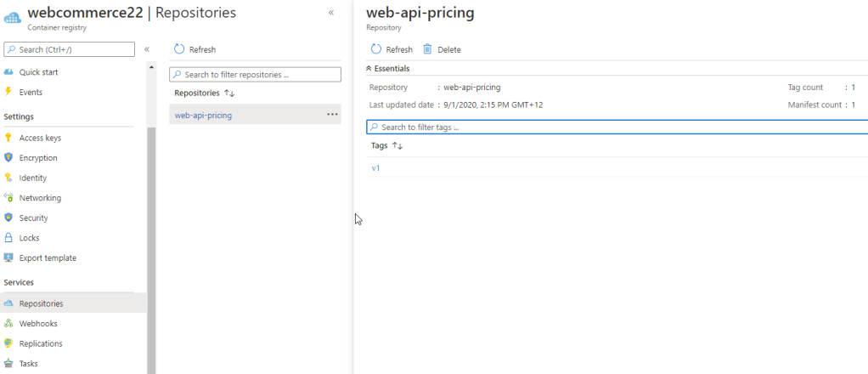
Task: Click the Networking icon in sidebar
Action: pyautogui.click(x=8, y=198)
